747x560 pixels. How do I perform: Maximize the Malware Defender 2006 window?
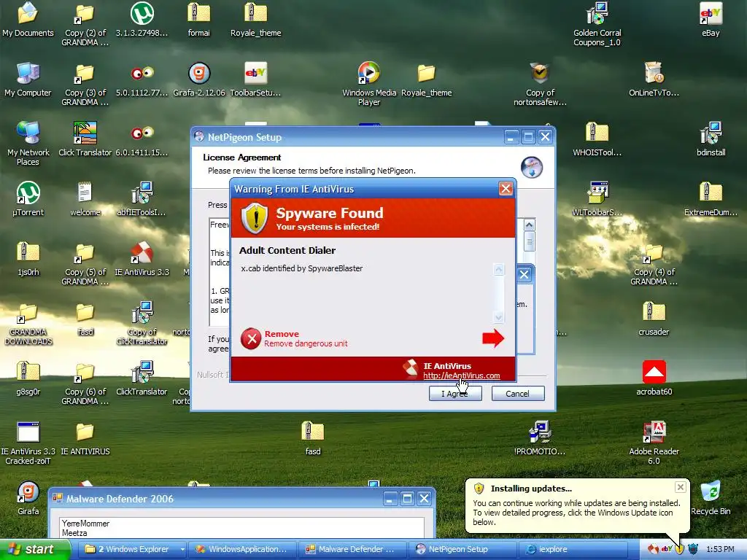(x=407, y=499)
